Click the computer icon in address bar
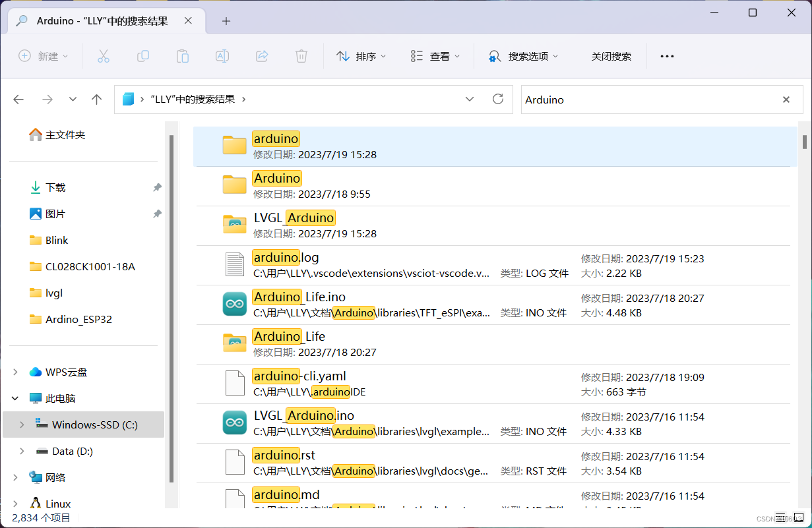This screenshot has width=812, height=528. [x=128, y=99]
